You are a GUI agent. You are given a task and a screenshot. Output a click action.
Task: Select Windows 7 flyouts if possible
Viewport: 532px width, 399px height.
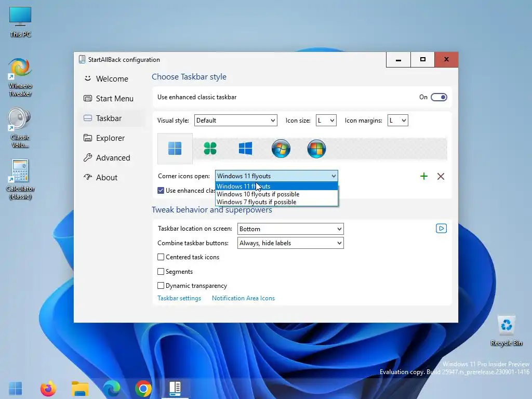(276, 202)
